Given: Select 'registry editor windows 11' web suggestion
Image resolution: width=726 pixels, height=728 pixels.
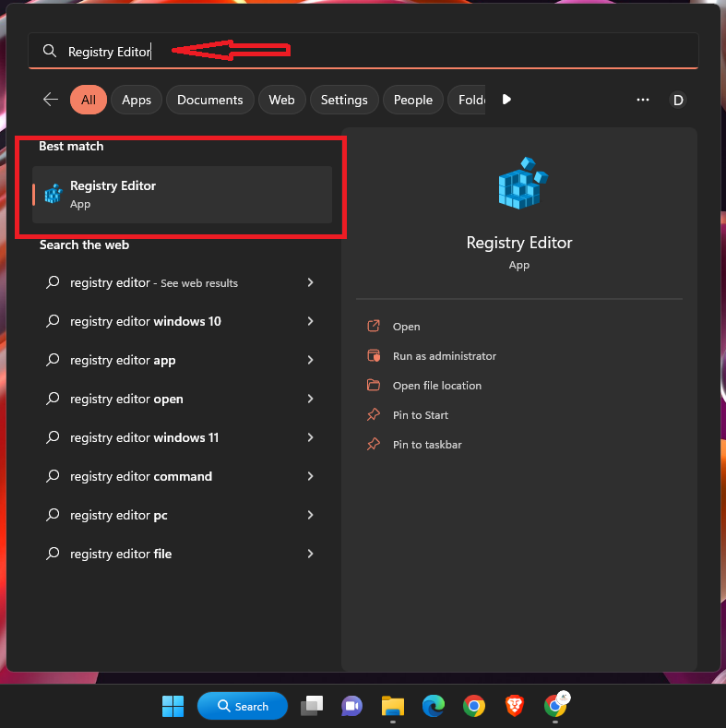Looking at the screenshot, I should click(x=182, y=437).
